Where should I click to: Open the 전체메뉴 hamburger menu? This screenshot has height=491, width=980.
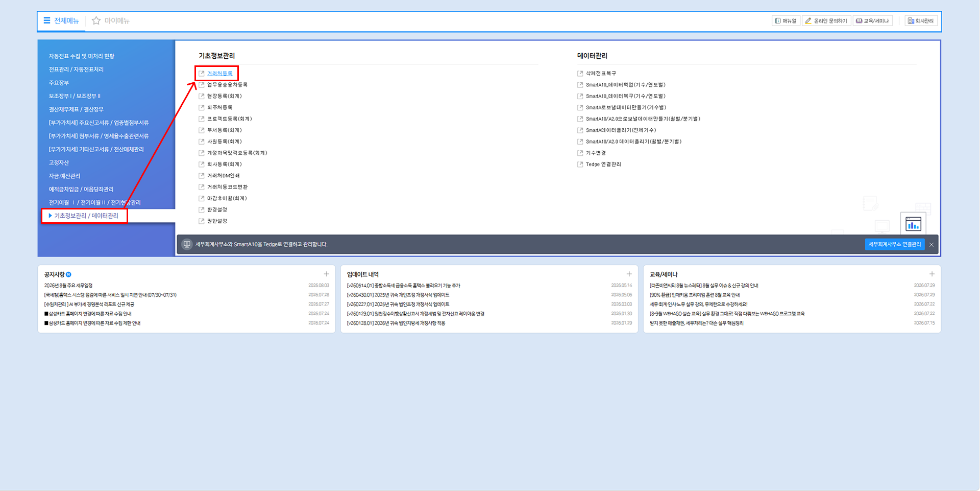pyautogui.click(x=61, y=21)
